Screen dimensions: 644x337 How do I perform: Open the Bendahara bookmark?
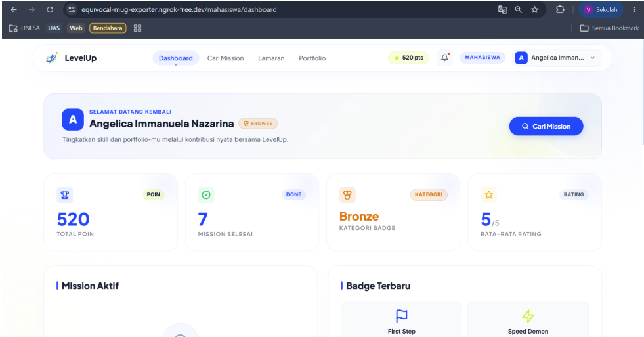[108, 28]
